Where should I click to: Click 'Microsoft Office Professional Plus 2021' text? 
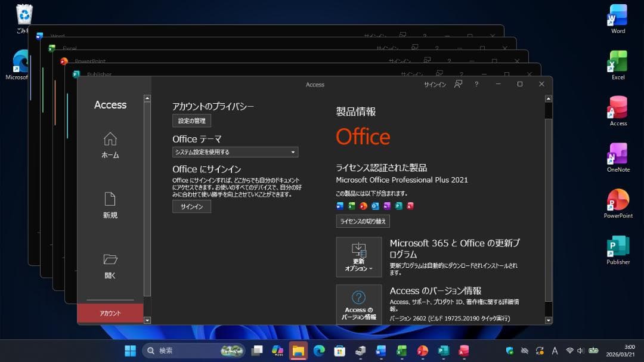[x=402, y=180]
